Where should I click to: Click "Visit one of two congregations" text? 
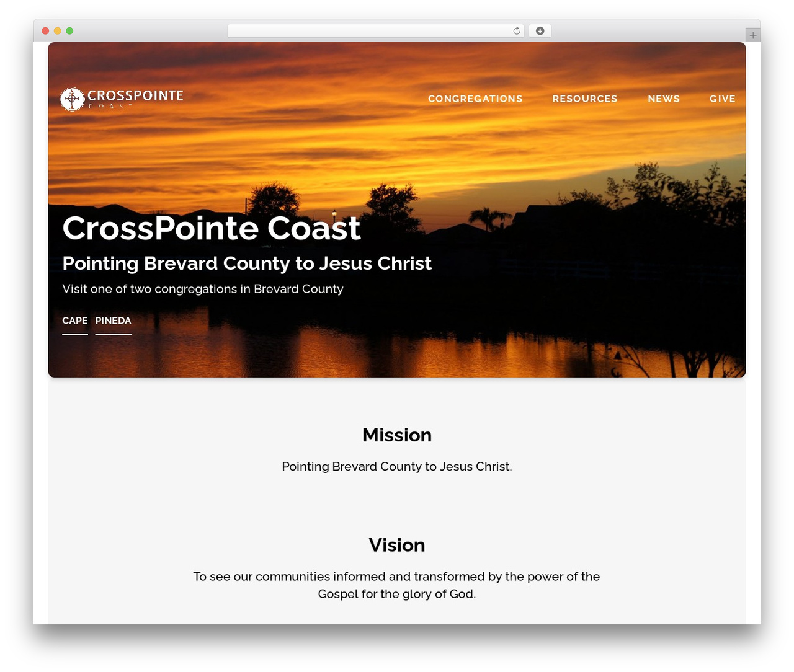point(203,289)
